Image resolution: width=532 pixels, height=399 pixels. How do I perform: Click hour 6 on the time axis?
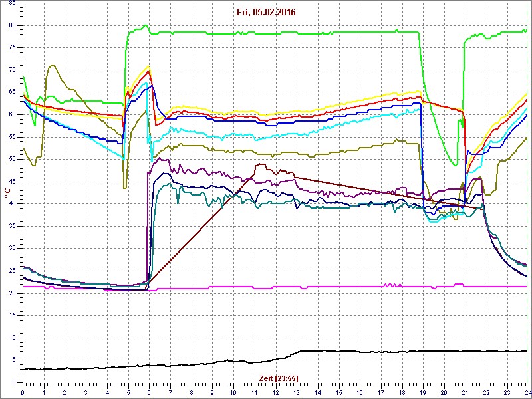(149, 392)
